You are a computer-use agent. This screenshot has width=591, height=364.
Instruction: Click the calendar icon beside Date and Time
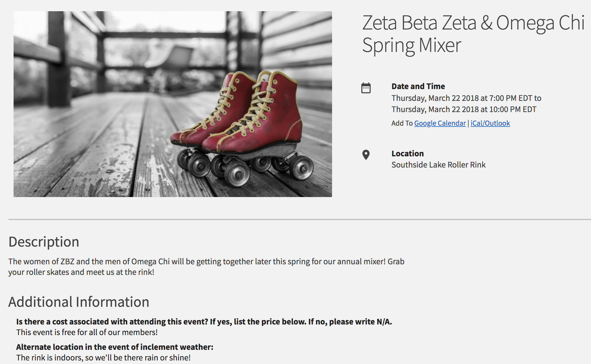click(366, 88)
